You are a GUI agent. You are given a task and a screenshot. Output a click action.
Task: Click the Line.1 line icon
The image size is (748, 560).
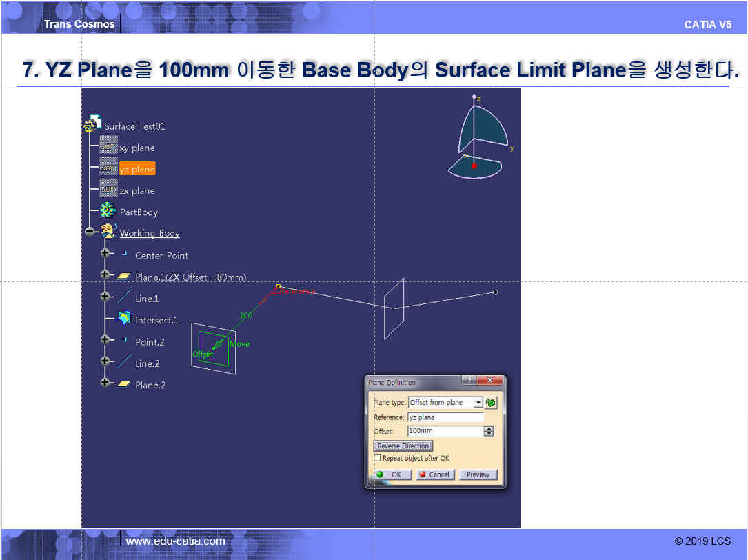pyautogui.click(x=124, y=297)
